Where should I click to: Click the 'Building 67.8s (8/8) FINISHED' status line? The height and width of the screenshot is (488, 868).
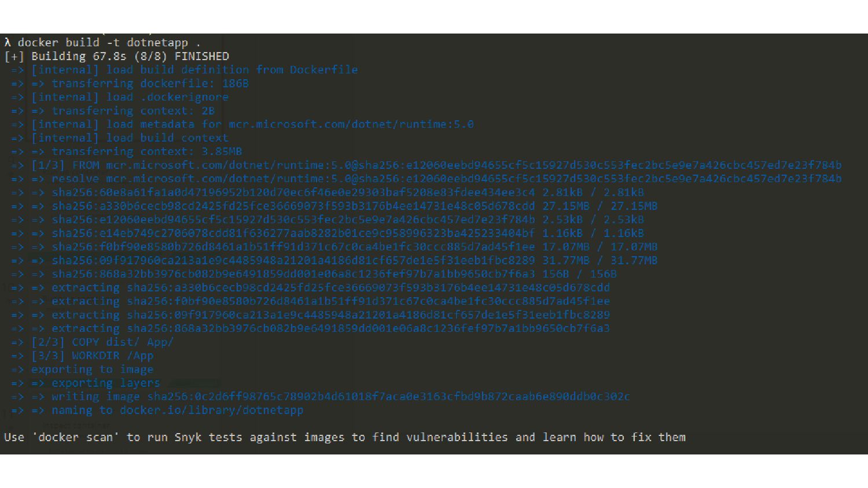pos(116,57)
